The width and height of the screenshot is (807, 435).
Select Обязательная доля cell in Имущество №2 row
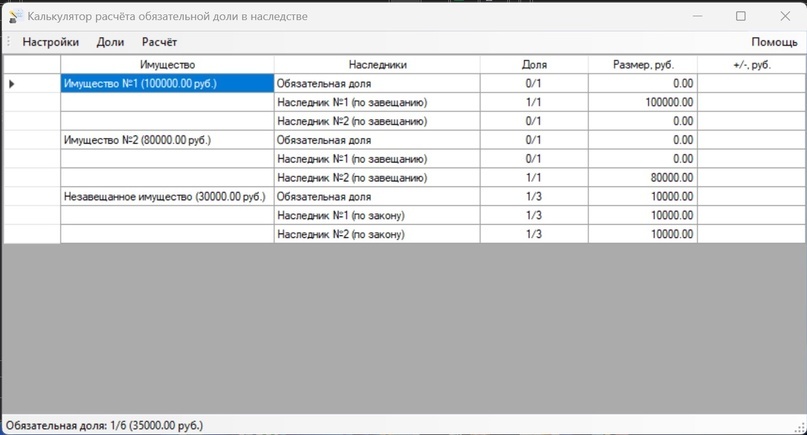click(377, 140)
